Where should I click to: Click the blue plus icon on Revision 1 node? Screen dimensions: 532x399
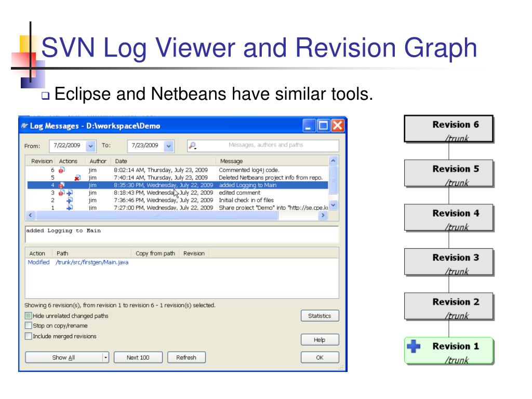pyautogui.click(x=414, y=347)
